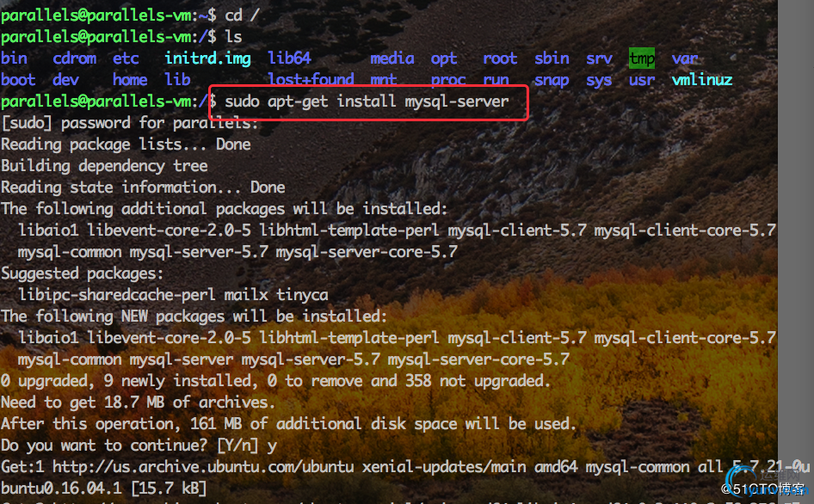
Task: Click the us.archive.ubuntu.com URL in Get:1 line
Action: click(x=203, y=467)
